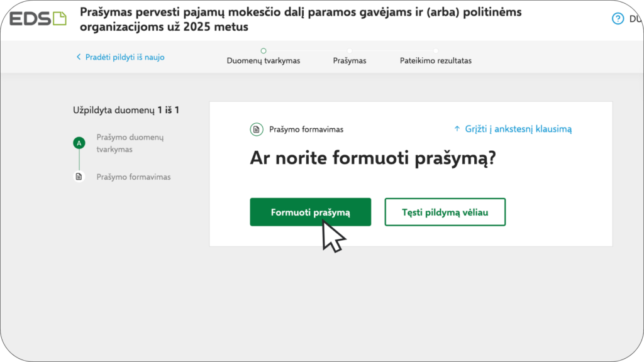Open help via question mark icon
Image resolution: width=644 pixels, height=362 pixels.
[618, 19]
